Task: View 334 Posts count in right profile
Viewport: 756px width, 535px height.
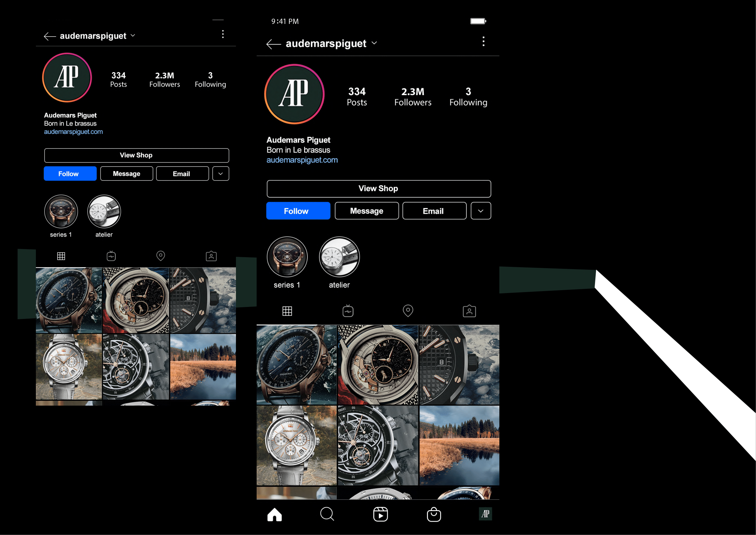Action: 357,96
